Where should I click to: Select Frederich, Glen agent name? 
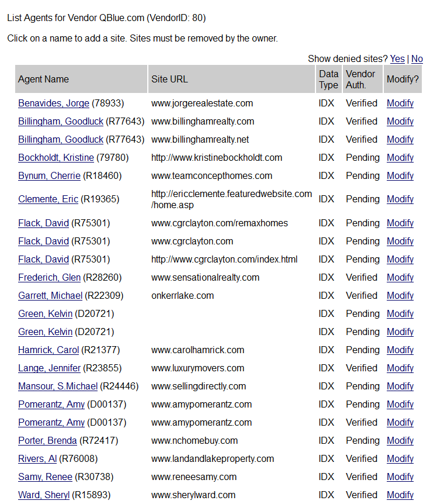click(50, 278)
